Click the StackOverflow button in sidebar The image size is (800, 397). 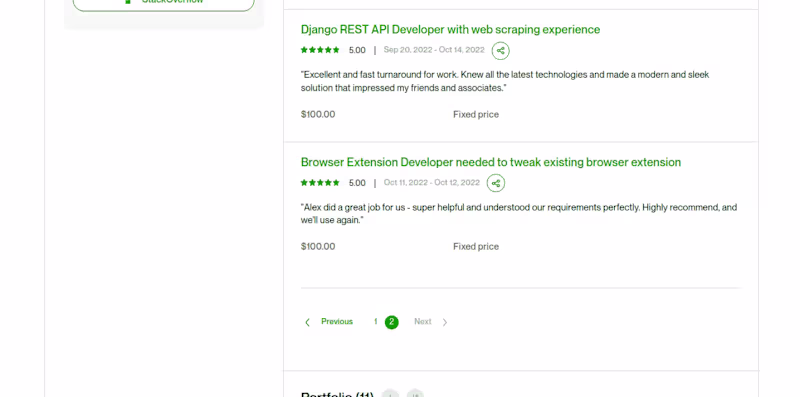163,3
